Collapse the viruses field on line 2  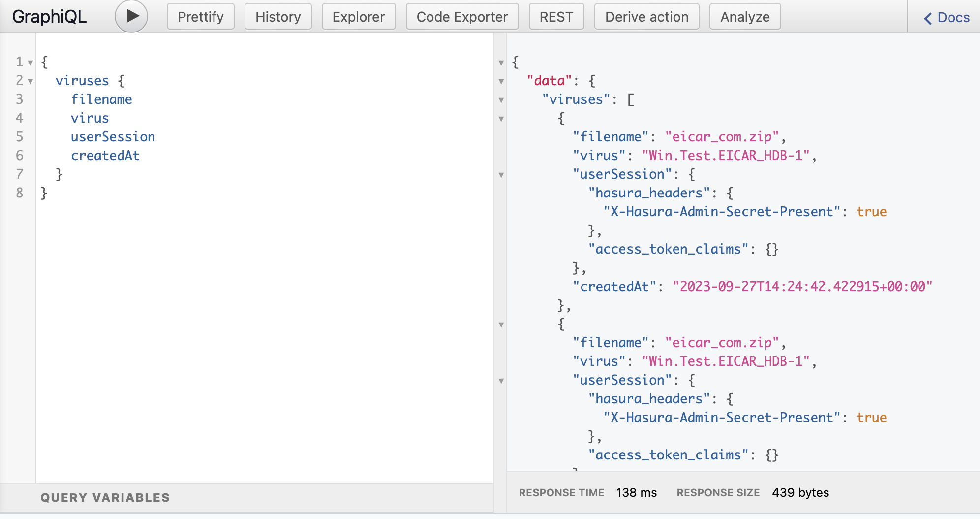tap(31, 82)
